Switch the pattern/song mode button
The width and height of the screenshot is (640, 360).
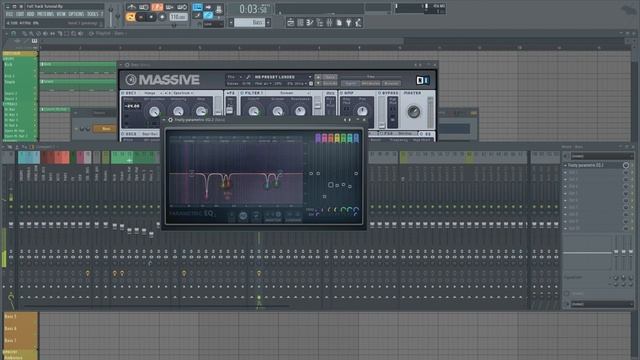(x=131, y=17)
